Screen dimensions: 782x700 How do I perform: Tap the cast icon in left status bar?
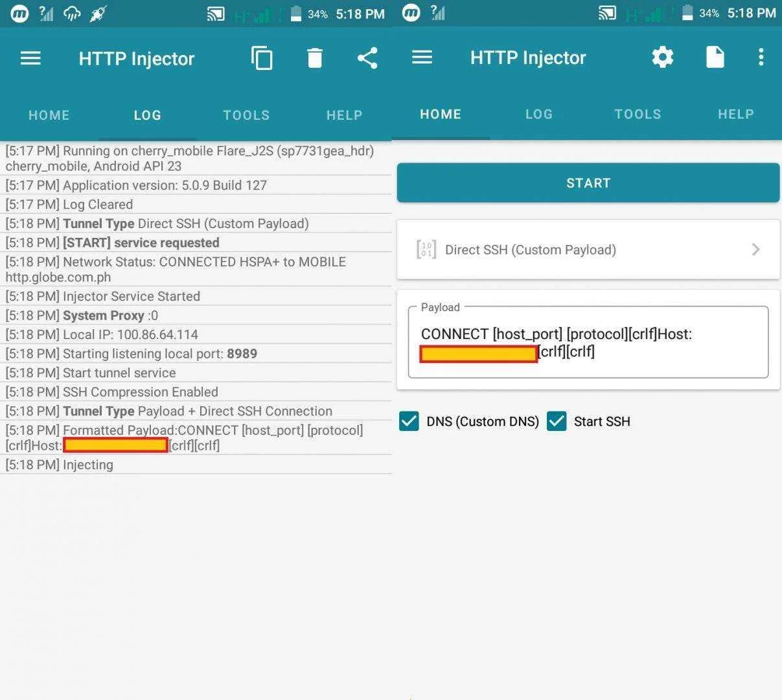216,14
